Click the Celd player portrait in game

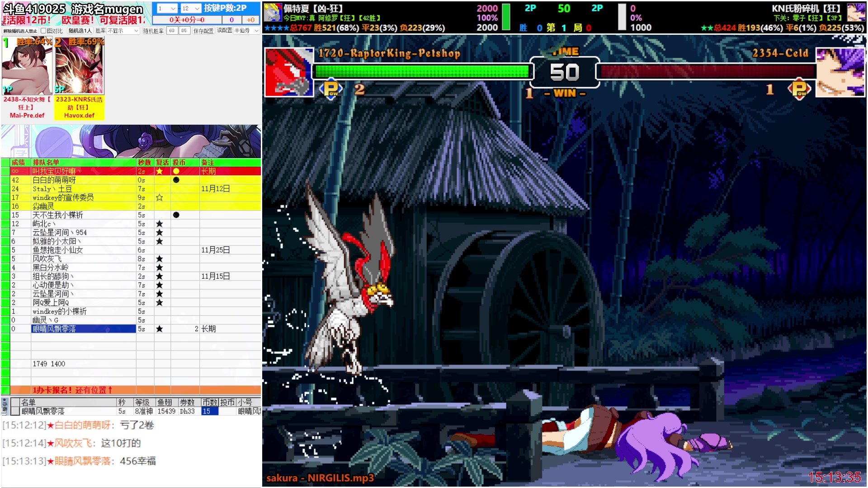coord(840,72)
